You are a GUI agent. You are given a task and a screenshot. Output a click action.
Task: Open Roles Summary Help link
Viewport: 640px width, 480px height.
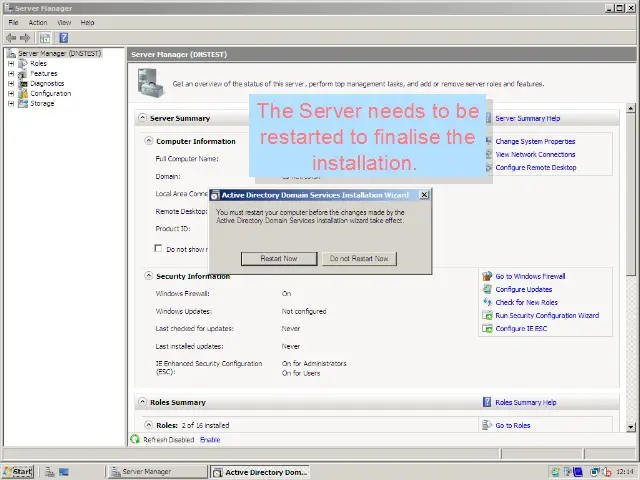526,402
